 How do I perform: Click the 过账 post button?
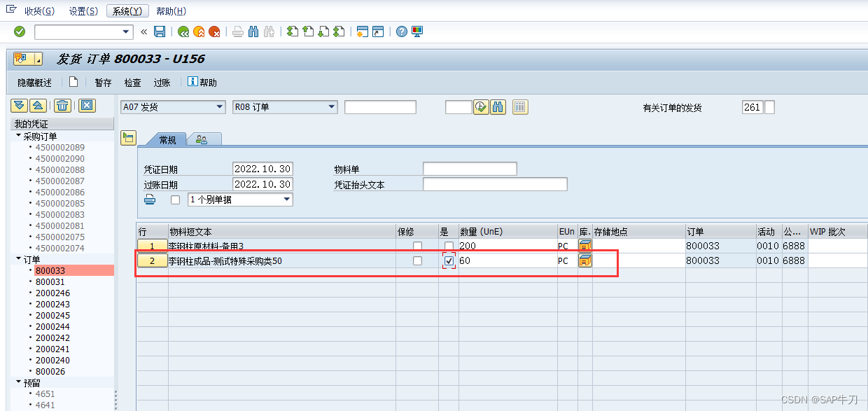point(162,83)
